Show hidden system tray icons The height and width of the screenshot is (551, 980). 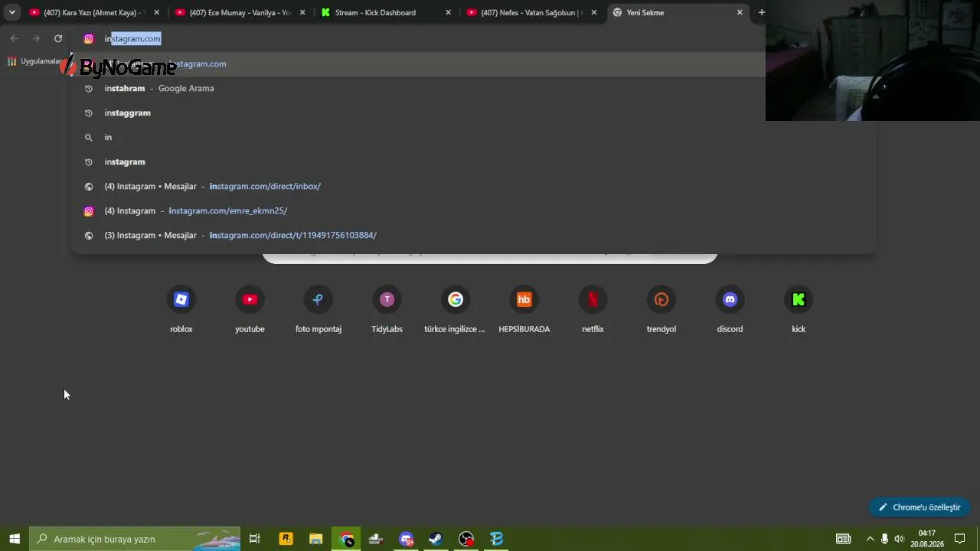coord(870,539)
